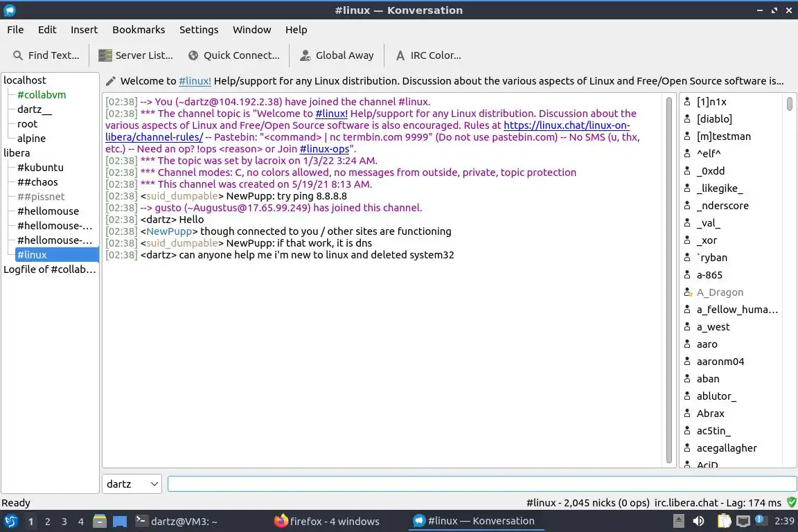Click user icon beside aaronm04
The image size is (798, 532).
pyautogui.click(x=687, y=362)
